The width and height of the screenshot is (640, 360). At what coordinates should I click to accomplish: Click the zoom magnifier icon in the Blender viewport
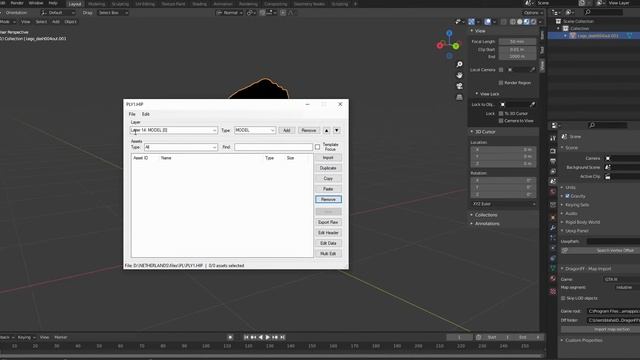pyautogui.click(x=459, y=64)
